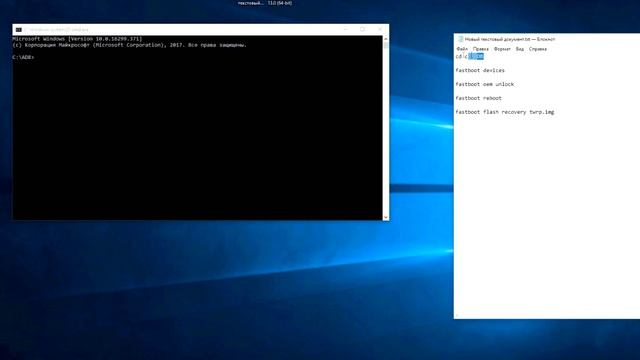
Task: Click the scroll down arrow in Command Prompt
Action: tap(386, 217)
